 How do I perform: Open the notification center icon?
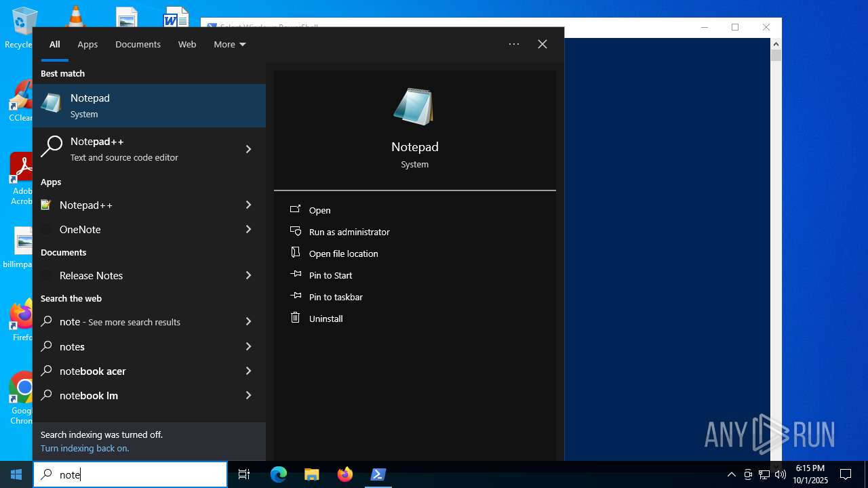point(846,474)
